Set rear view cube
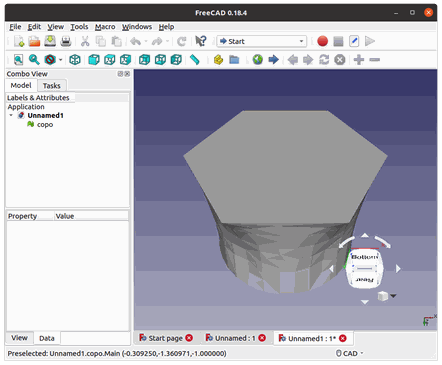 [144, 60]
